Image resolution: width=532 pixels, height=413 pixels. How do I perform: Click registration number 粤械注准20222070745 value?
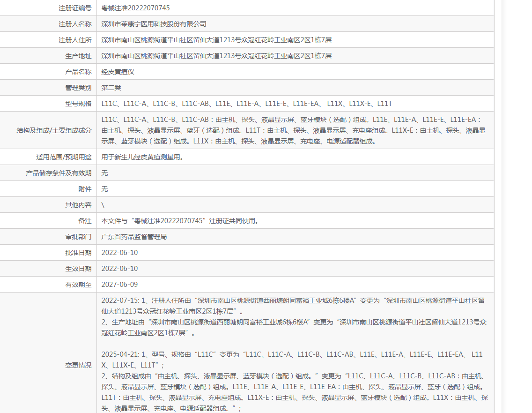(x=135, y=8)
